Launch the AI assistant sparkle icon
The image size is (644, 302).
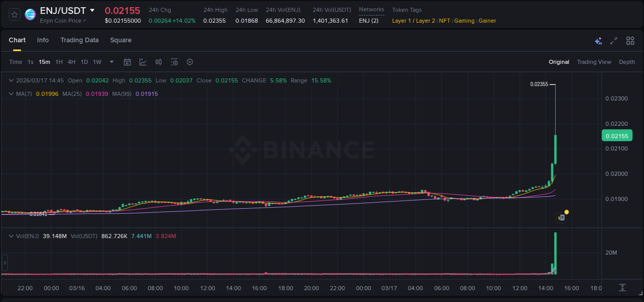point(598,40)
